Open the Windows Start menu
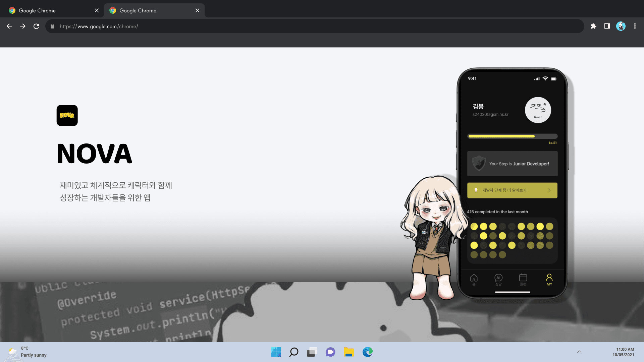The width and height of the screenshot is (644, 362). point(276,352)
